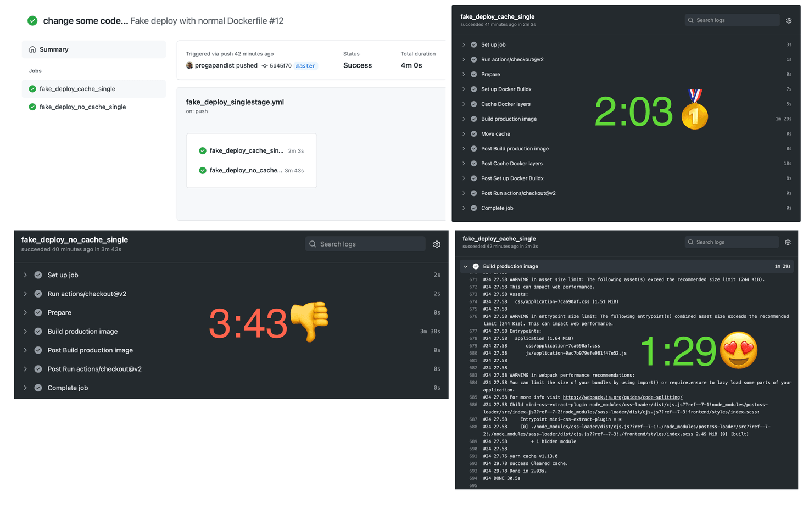Click the magnifier icon in the top Search logs box
This screenshot has height=532, width=803.
pyautogui.click(x=690, y=20)
